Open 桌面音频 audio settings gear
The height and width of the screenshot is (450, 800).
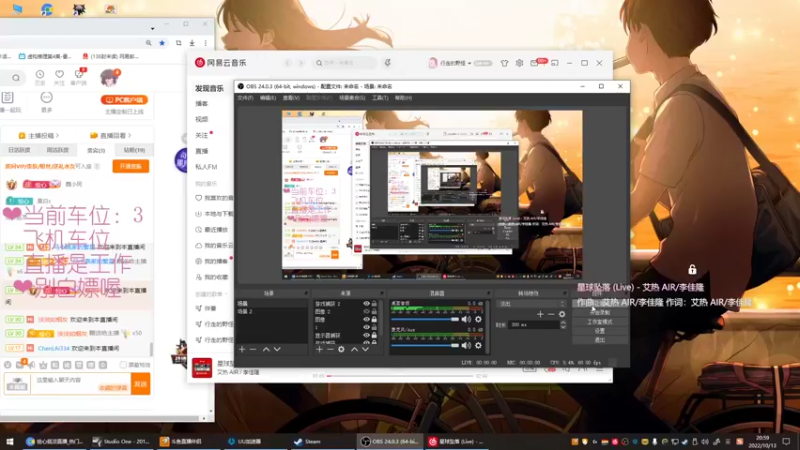pos(478,319)
